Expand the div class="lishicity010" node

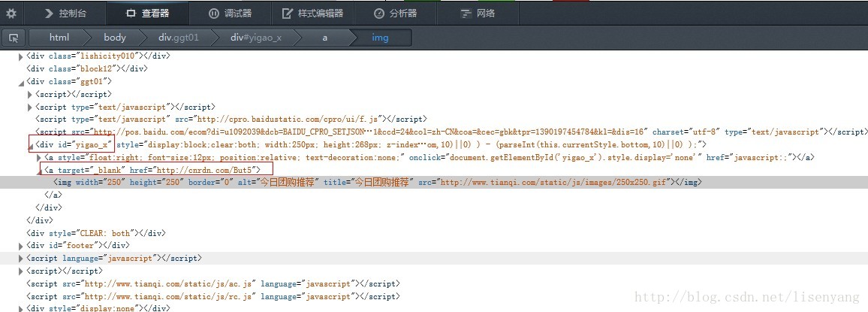pos(21,56)
